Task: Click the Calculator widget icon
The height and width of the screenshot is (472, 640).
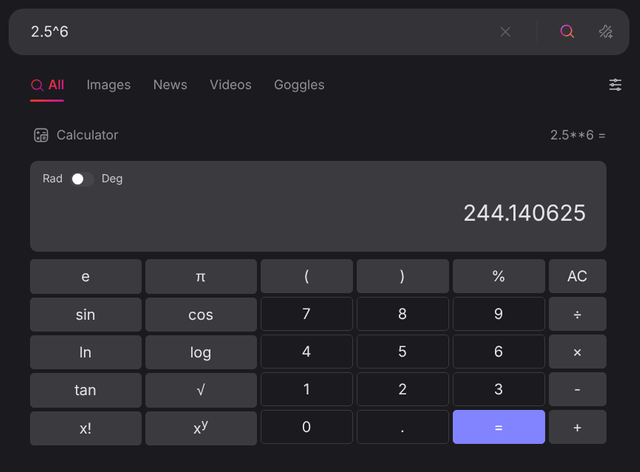Action: coord(41,135)
